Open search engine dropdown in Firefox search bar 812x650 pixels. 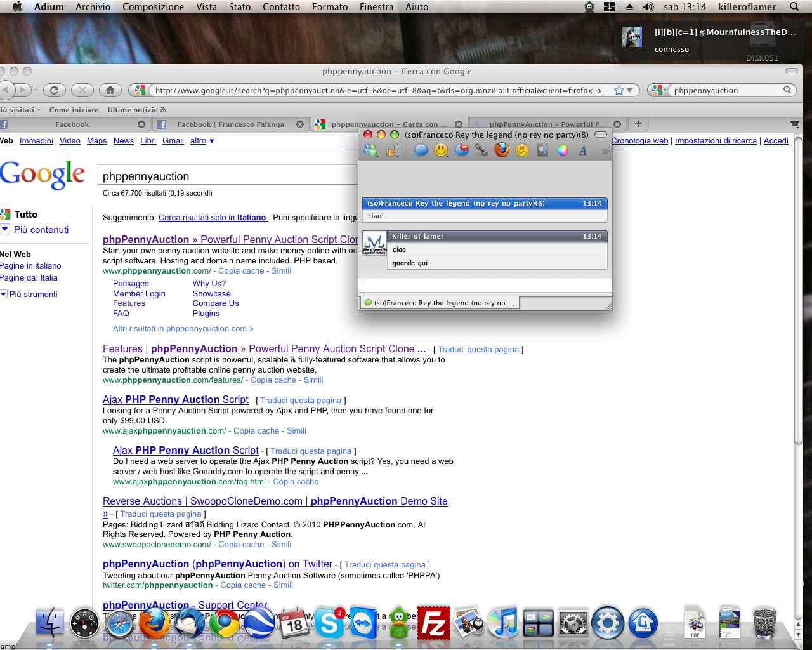point(658,90)
